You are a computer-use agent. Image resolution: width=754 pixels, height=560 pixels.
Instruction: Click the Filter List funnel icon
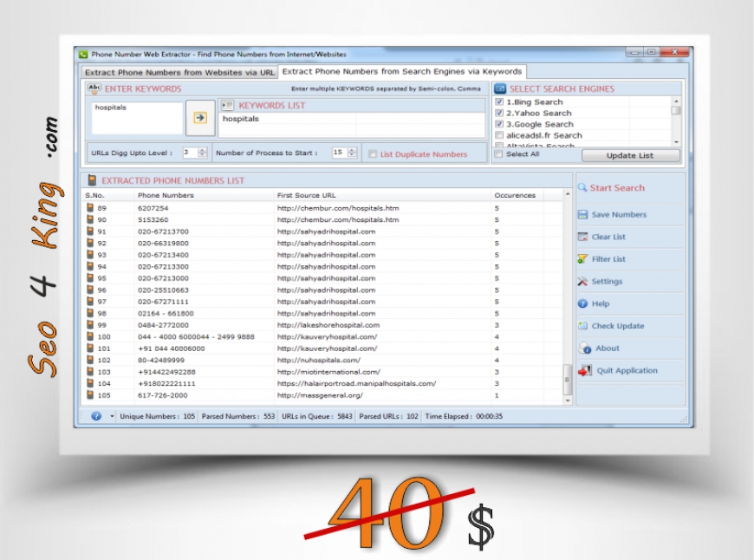click(582, 259)
